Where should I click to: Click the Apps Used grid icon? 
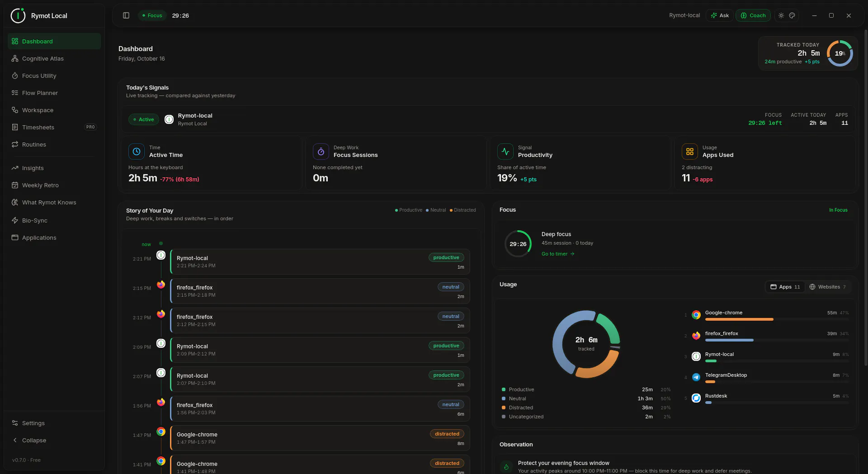[690, 152]
